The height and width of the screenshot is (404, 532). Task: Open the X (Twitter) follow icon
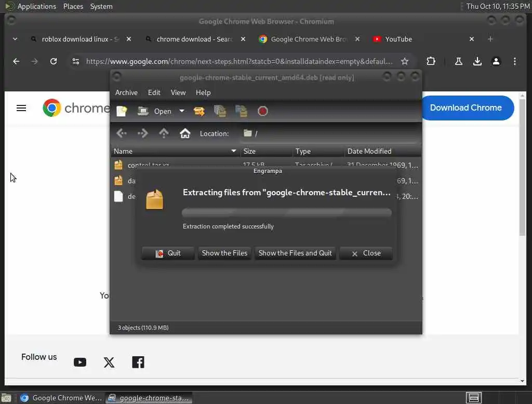[x=109, y=362]
